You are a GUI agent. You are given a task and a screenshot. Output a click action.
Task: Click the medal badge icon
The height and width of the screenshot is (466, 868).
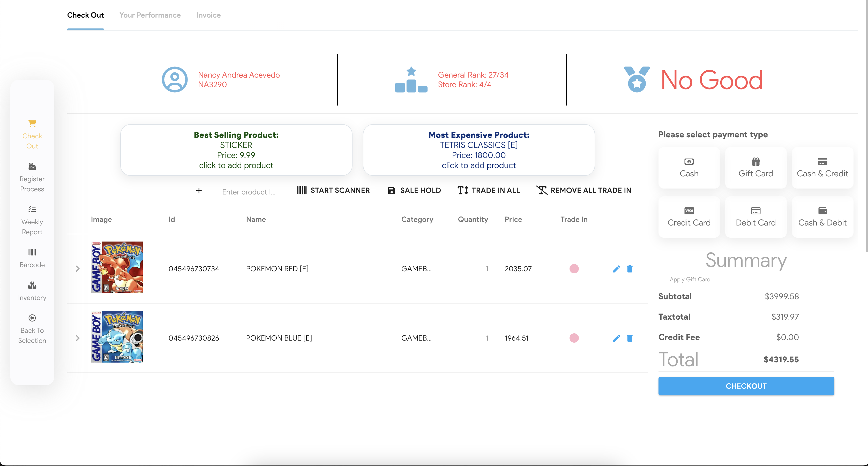click(x=637, y=79)
